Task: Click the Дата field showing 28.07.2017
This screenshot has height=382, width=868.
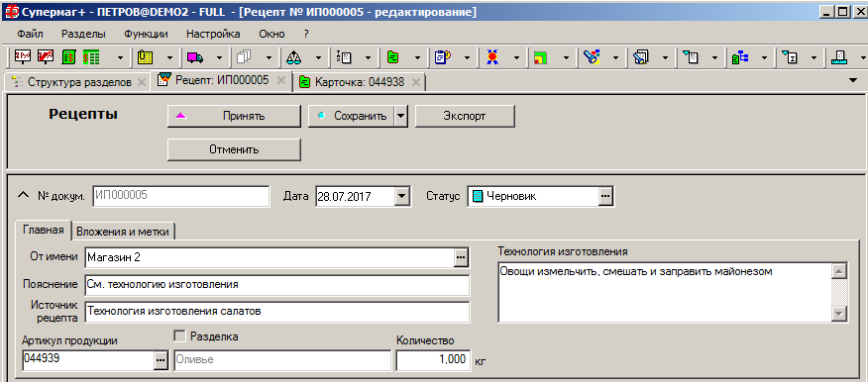Action: coord(356,196)
